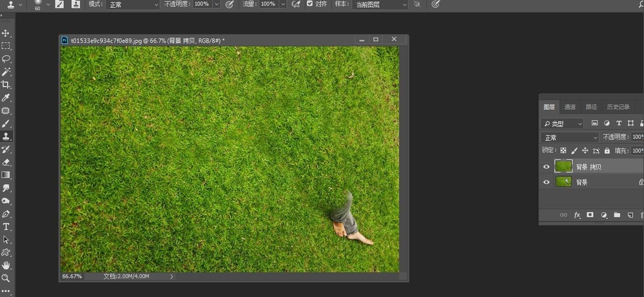Open the 历史记录 tab
644x297 pixels.
[x=618, y=107]
